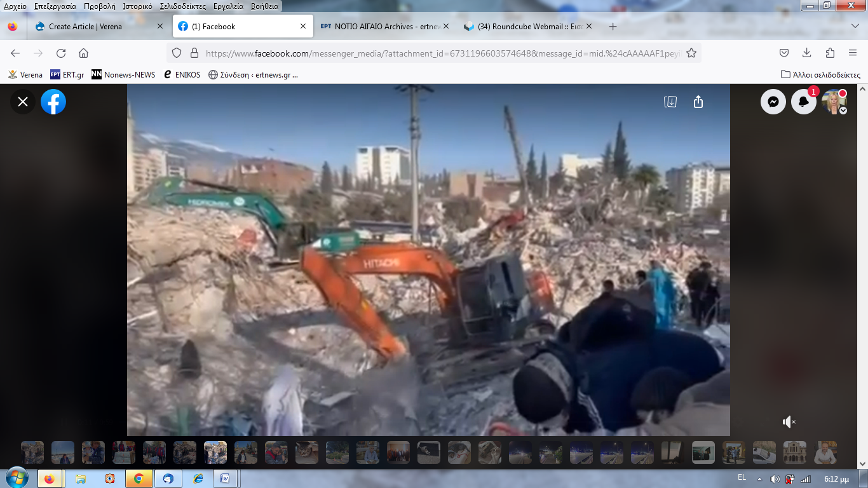The height and width of the screenshot is (488, 868).
Task: Open Google Chrome from the taskbar
Action: 139,478
